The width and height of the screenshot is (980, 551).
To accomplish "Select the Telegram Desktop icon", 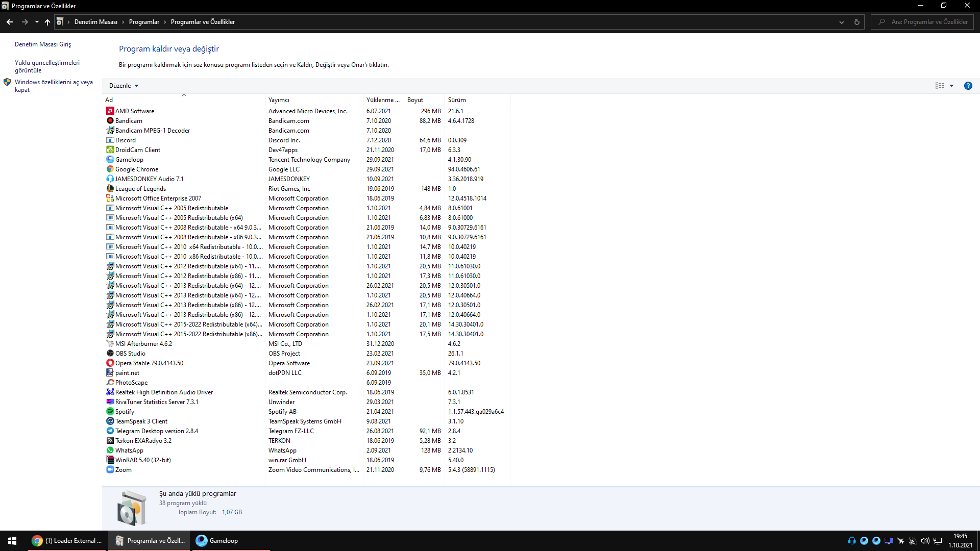I will pyautogui.click(x=110, y=431).
